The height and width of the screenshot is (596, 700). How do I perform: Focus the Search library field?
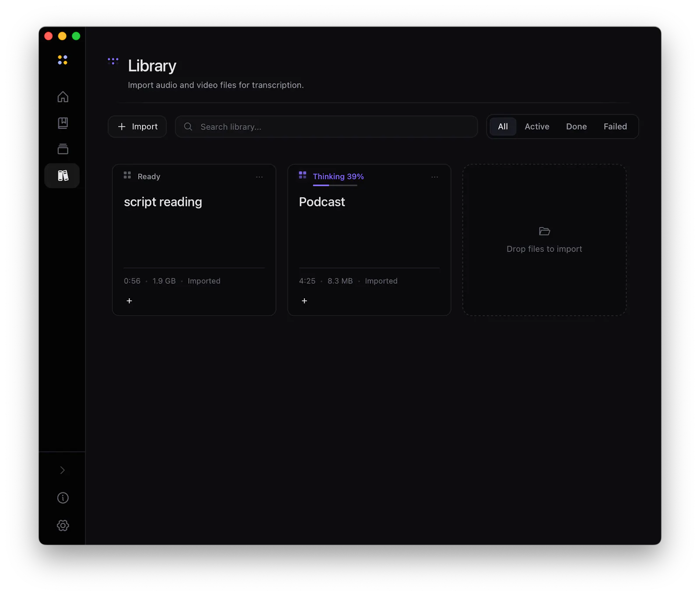click(326, 127)
